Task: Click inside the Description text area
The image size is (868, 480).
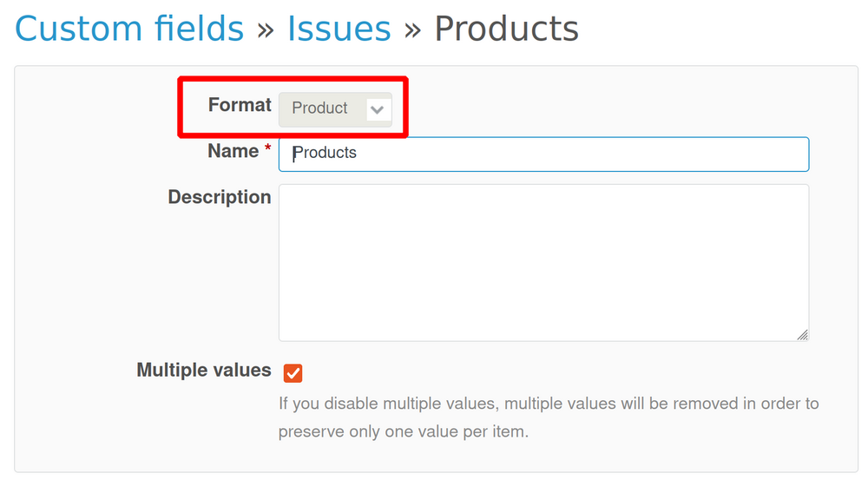Action: coord(543,262)
